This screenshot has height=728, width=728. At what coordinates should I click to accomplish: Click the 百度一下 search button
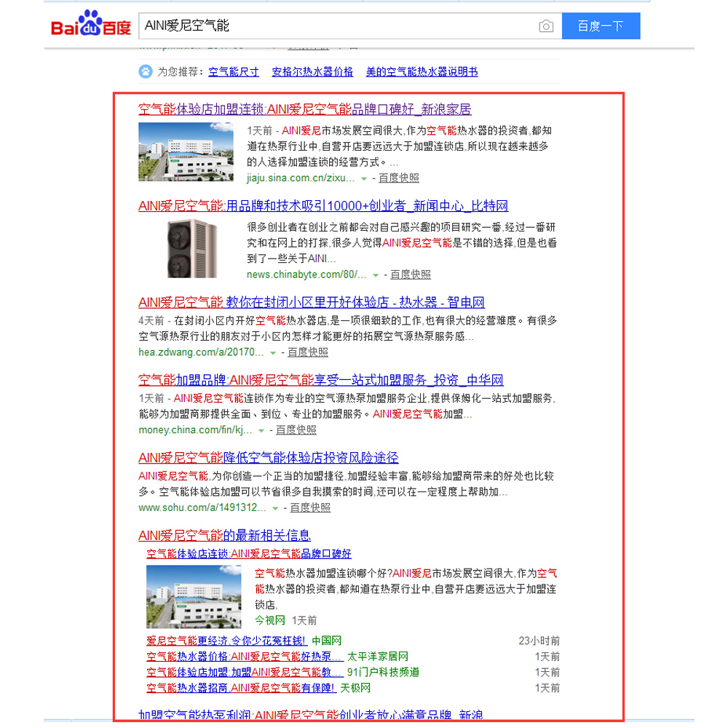(x=601, y=26)
